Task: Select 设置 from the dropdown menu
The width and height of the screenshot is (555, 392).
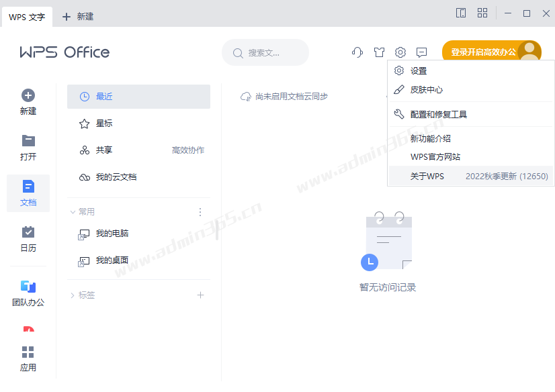Action: (471, 70)
